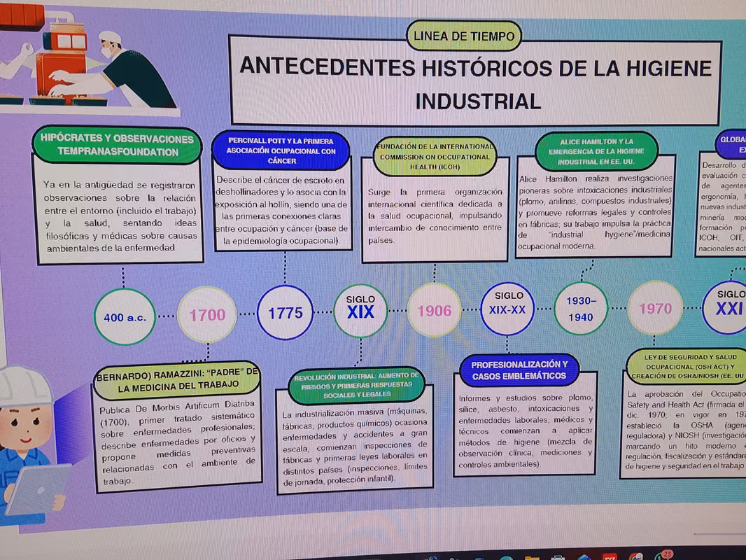Select the 1930–1940 timeline circle

581,308
